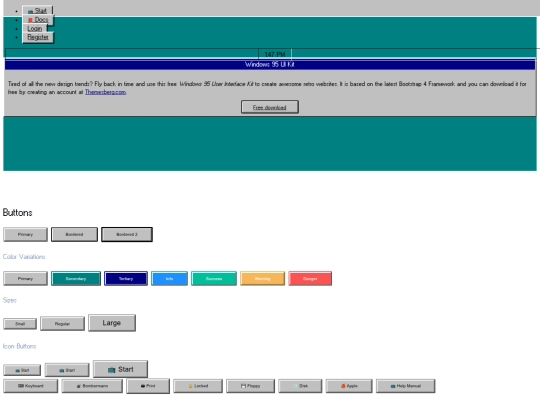Image resolution: width=540 pixels, height=405 pixels.
Task: Go to the Login nav link
Action: (x=34, y=29)
